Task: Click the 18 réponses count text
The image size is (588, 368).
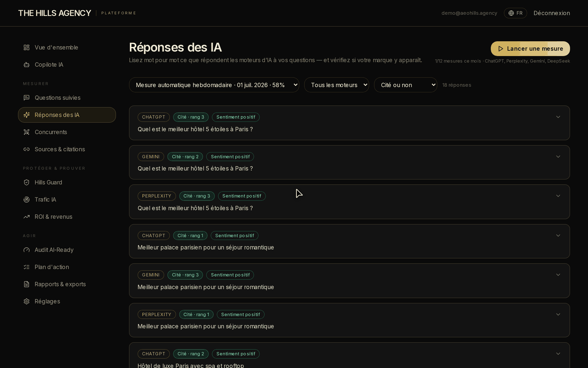Action: (457, 85)
